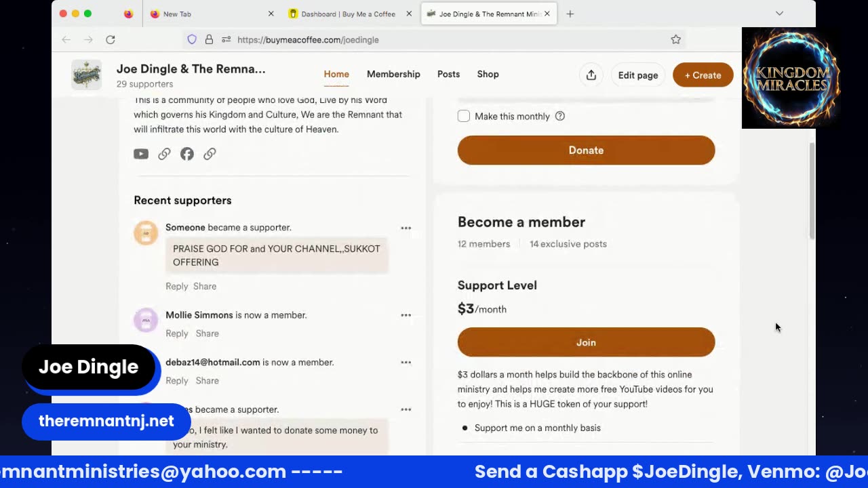868x488 pixels.
Task: Open the Shop page tab
Action: [488, 74]
